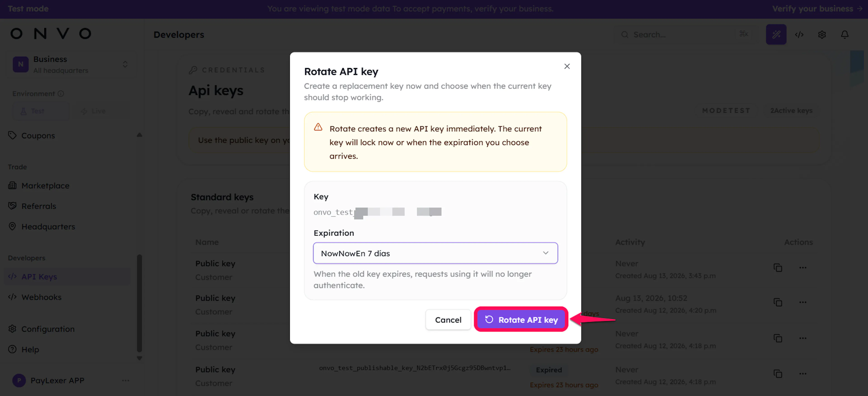
Task: Click the Environment info icon
Action: click(x=61, y=94)
